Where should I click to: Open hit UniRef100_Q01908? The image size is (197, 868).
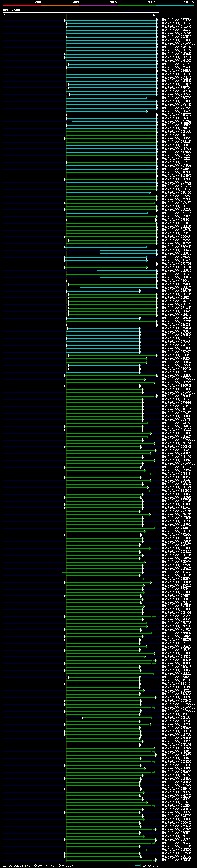(x=176, y=26)
